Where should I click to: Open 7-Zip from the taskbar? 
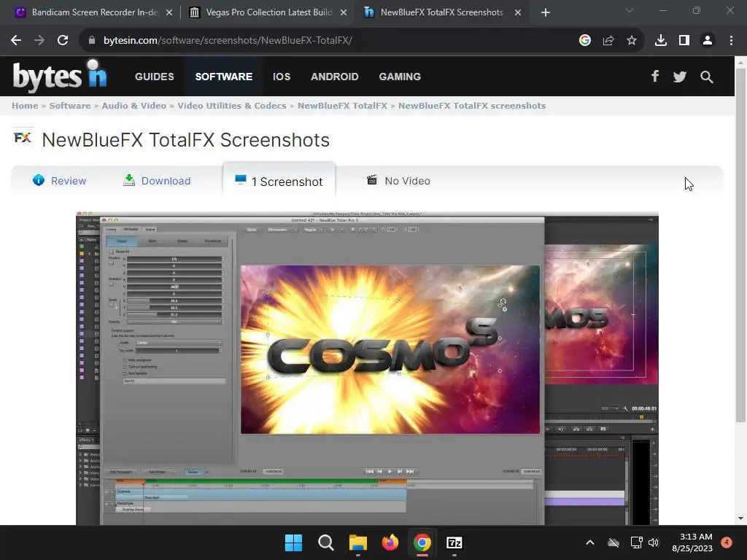click(454, 542)
